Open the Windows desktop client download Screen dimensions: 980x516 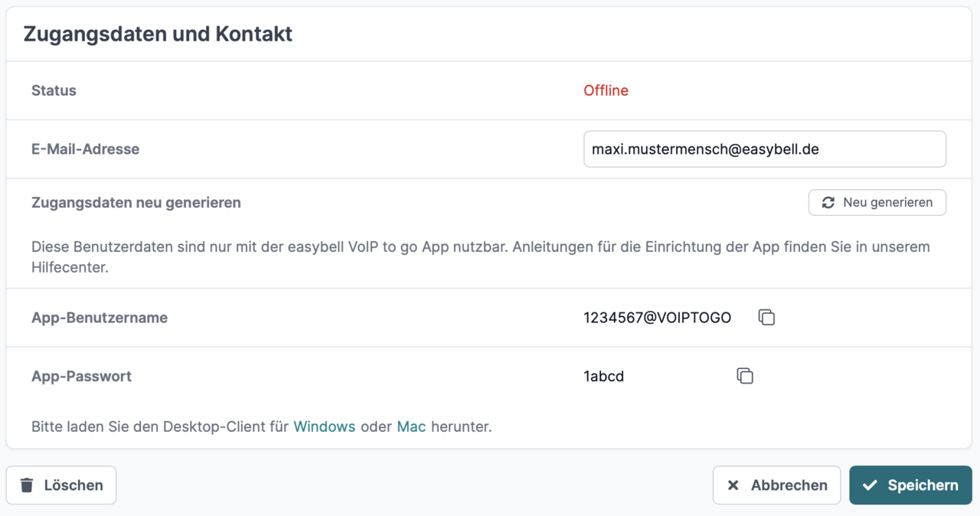click(x=324, y=426)
